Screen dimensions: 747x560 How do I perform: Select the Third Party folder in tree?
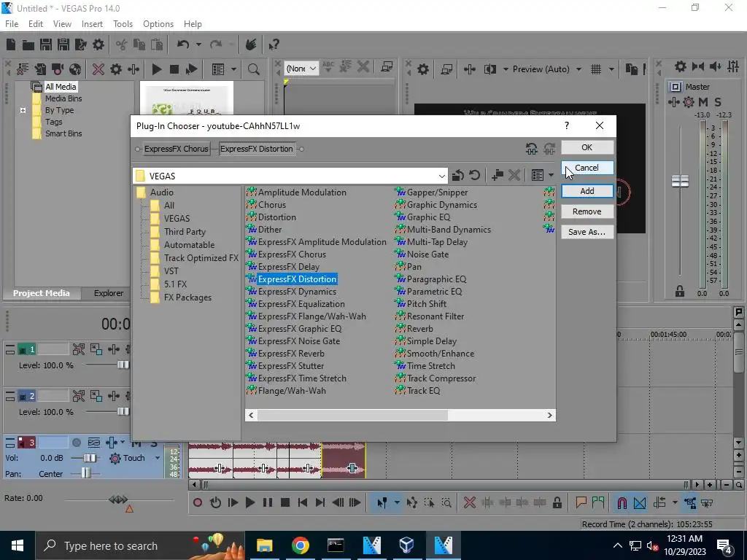[185, 232]
